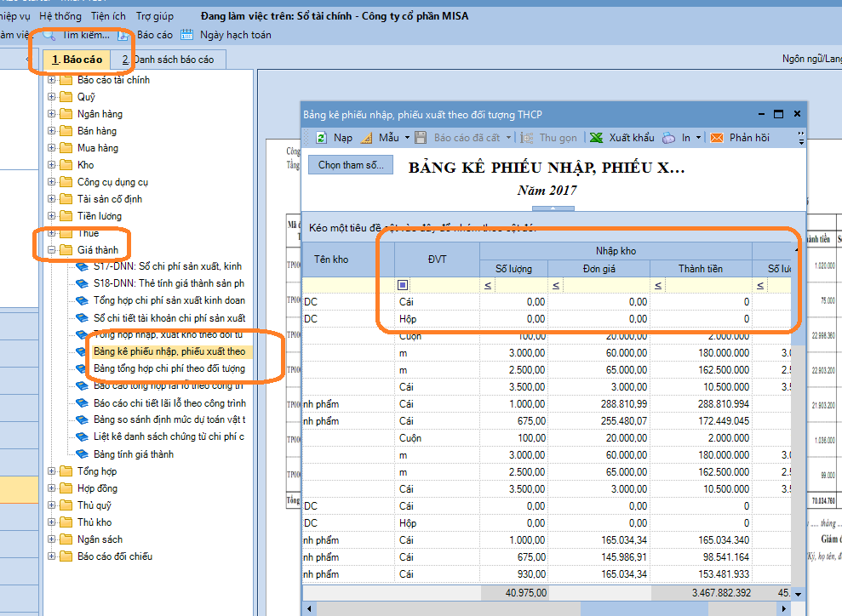Click horizontal scrollbar left arrow in report
Image resolution: width=842 pixels, height=616 pixels.
coord(309,608)
